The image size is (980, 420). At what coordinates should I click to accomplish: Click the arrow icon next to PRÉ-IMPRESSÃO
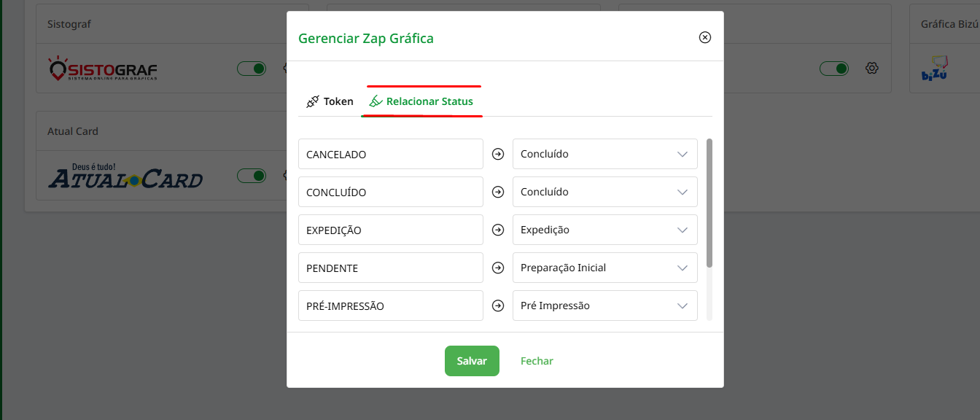coord(498,306)
